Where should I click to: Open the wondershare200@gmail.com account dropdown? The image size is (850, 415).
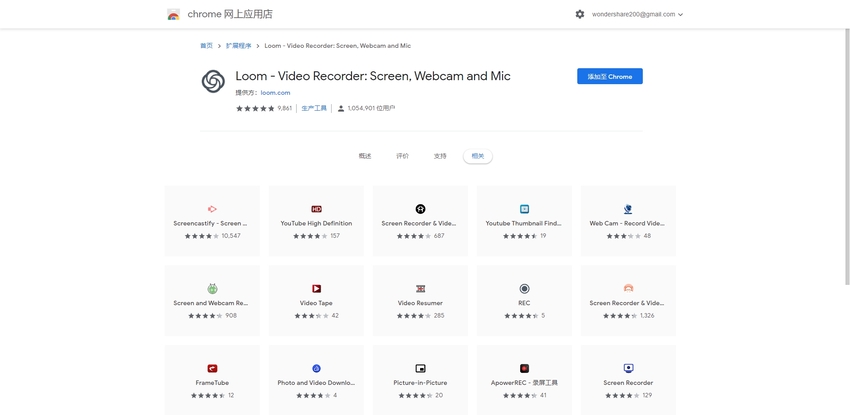(637, 15)
